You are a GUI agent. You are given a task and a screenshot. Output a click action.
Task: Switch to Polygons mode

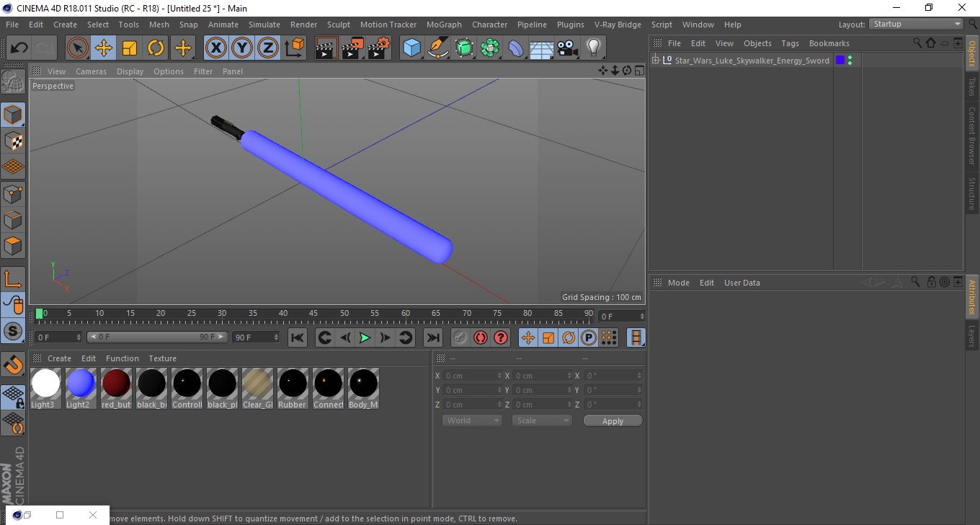point(13,245)
